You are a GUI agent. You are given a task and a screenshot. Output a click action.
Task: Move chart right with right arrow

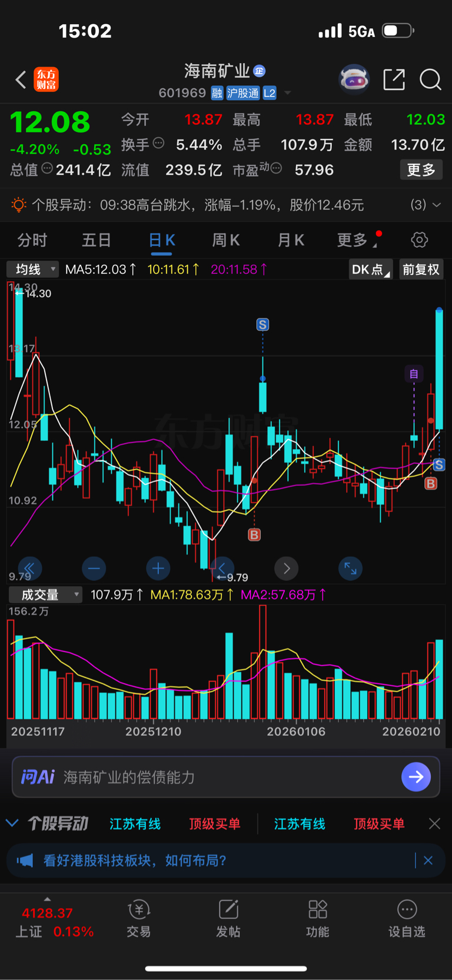(x=287, y=568)
